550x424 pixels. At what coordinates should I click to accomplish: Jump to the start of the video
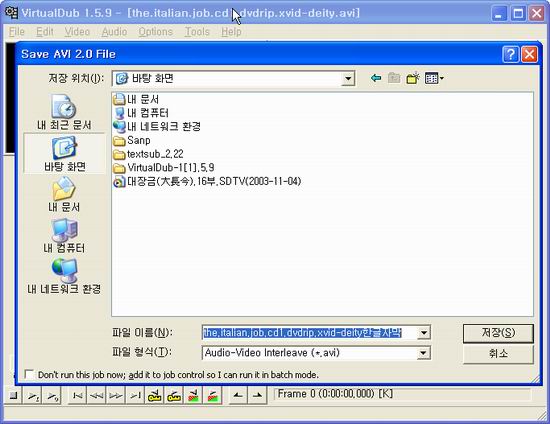(x=77, y=396)
